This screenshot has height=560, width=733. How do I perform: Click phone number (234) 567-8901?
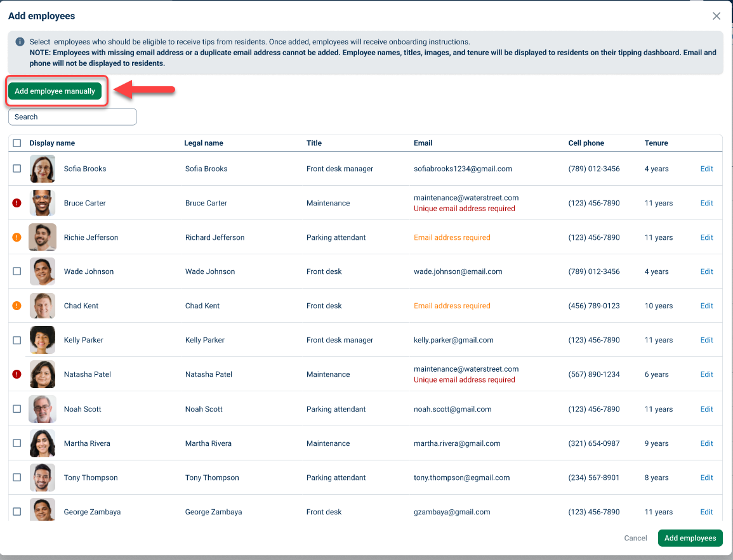tap(593, 478)
